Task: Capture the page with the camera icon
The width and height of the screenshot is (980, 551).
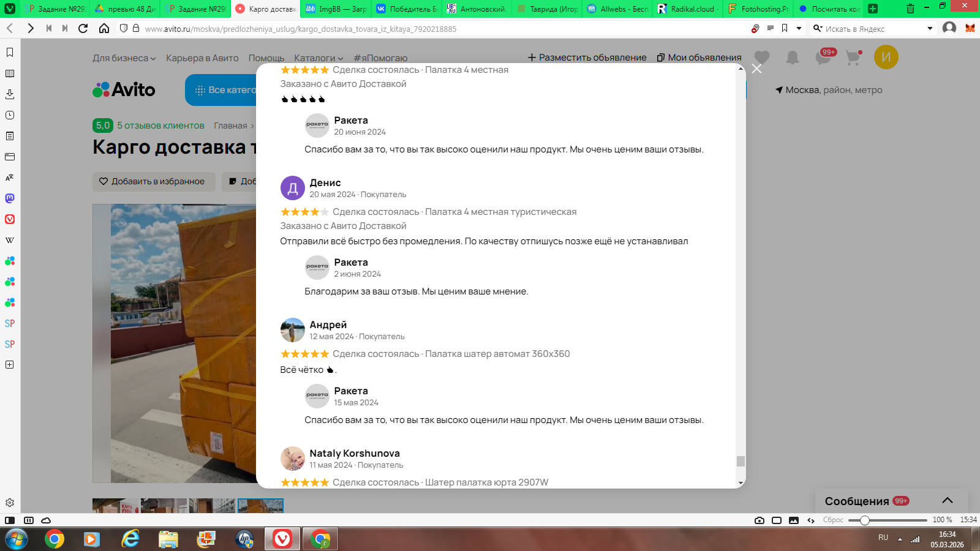Action: [x=759, y=520]
